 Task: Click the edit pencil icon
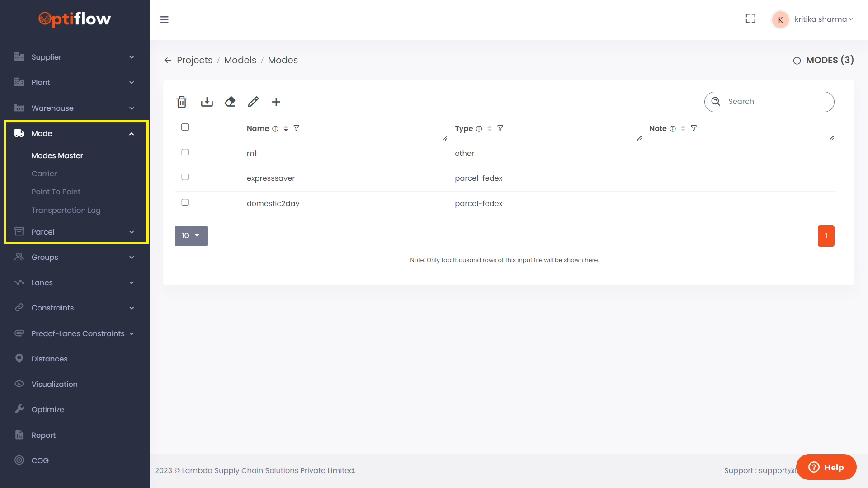click(253, 102)
